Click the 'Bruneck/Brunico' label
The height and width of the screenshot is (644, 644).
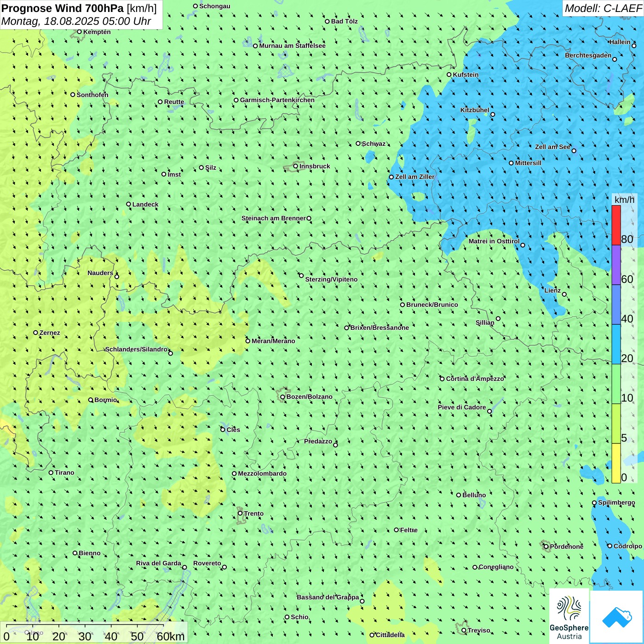(432, 305)
